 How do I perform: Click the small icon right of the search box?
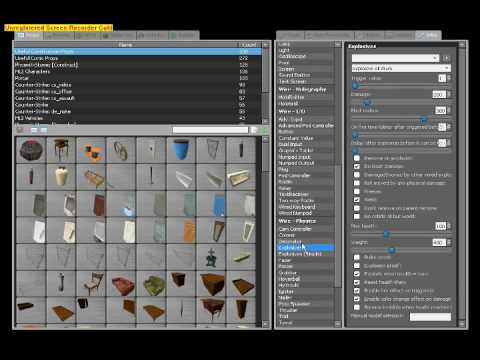(x=254, y=130)
